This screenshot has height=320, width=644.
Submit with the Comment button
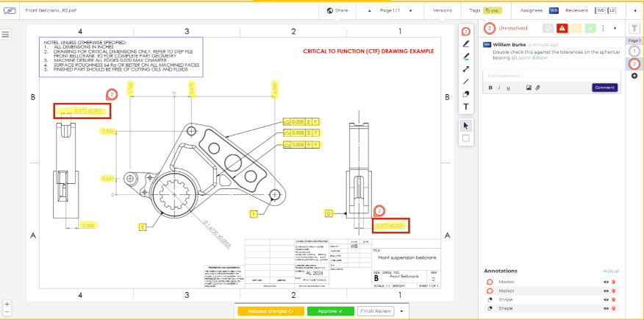click(x=604, y=88)
